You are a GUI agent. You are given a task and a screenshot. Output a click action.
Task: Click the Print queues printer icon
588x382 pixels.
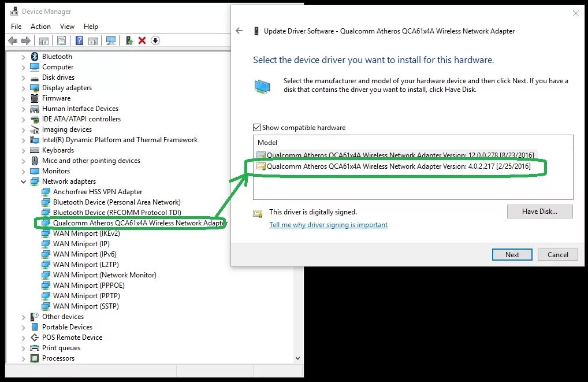point(35,348)
